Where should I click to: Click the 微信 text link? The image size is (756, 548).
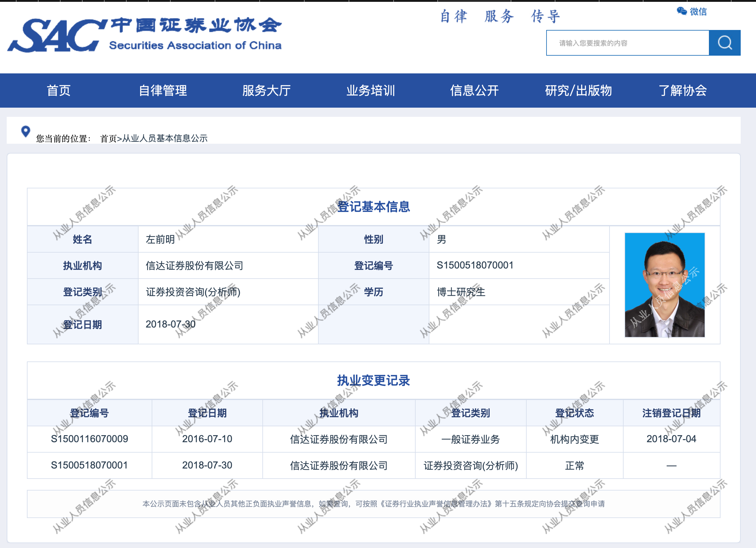698,12
